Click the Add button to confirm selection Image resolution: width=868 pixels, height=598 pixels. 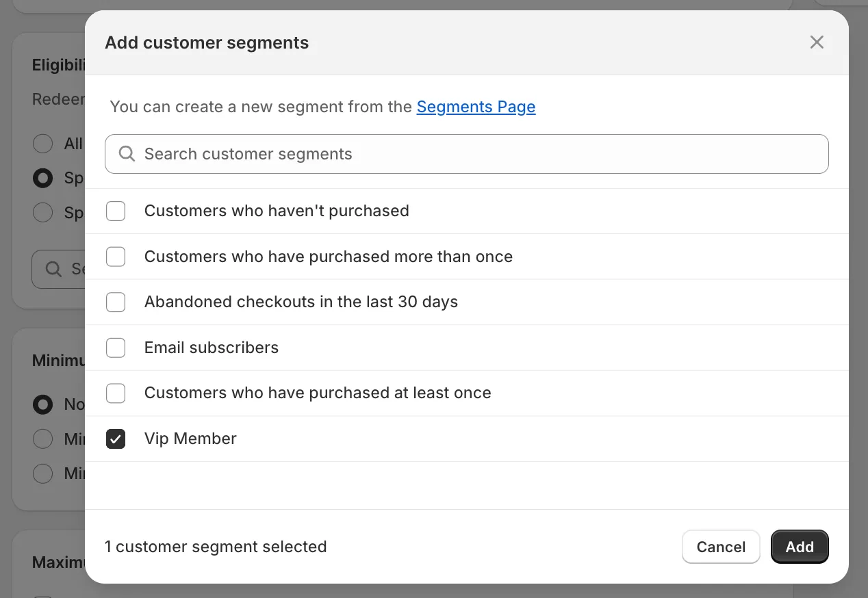click(799, 547)
